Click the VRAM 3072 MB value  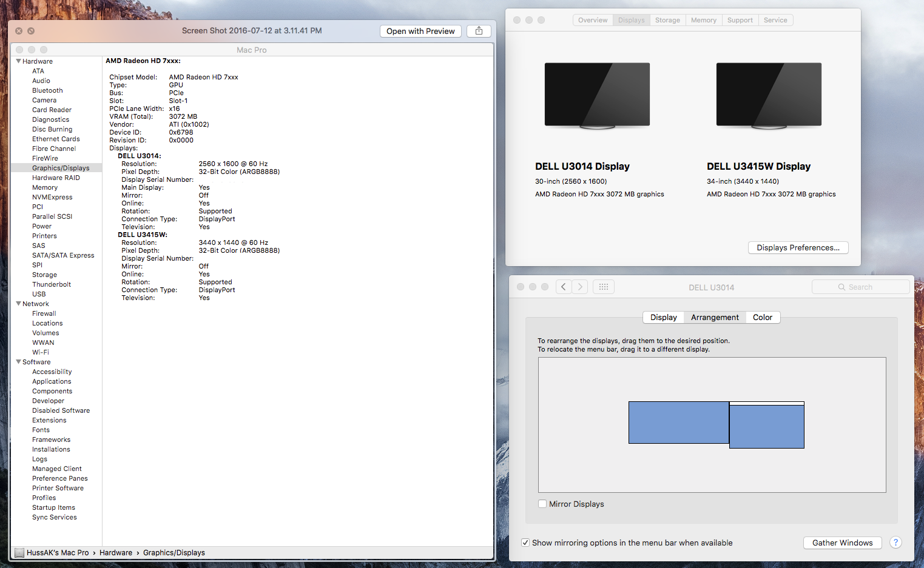pyautogui.click(x=183, y=116)
